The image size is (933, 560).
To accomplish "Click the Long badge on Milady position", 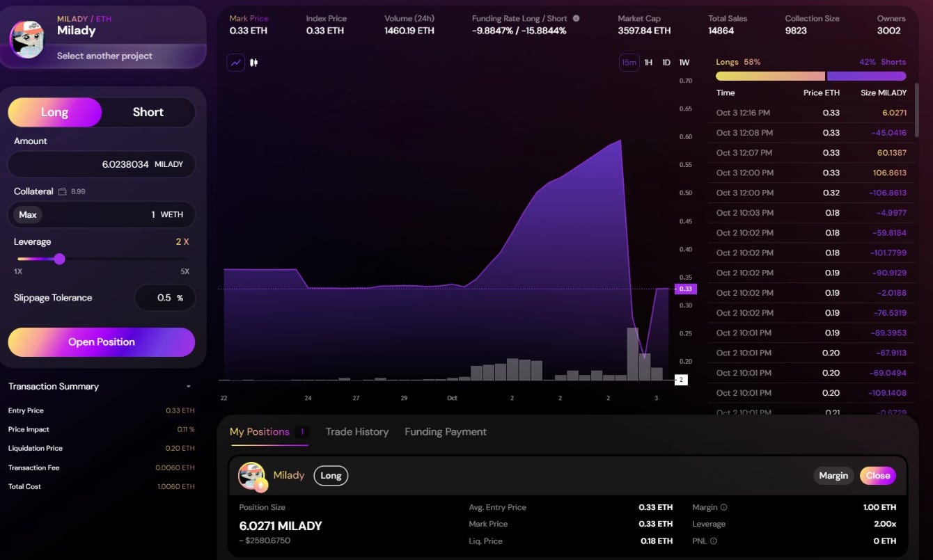I will click(x=331, y=476).
